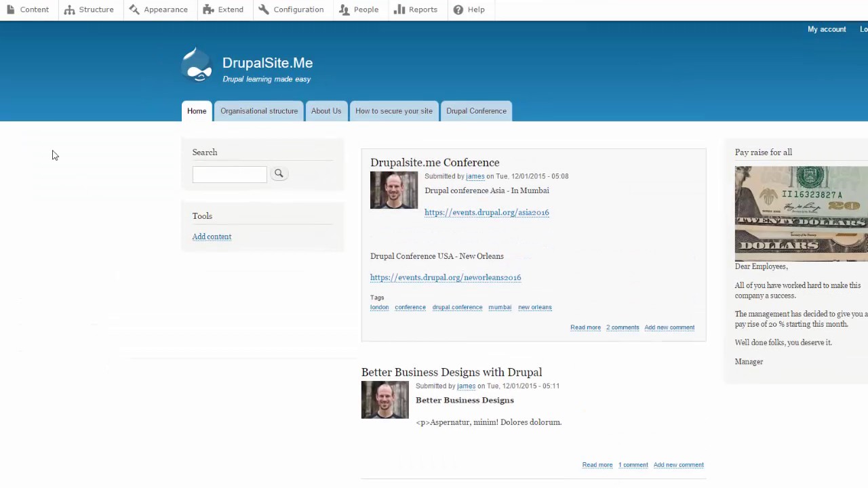Select the How to secure your site tab
Screen dimensions: 868x488
coord(394,111)
